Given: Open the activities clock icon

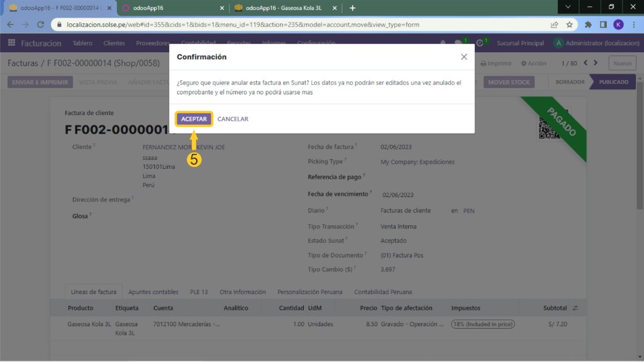Looking at the screenshot, I should click(480, 43).
